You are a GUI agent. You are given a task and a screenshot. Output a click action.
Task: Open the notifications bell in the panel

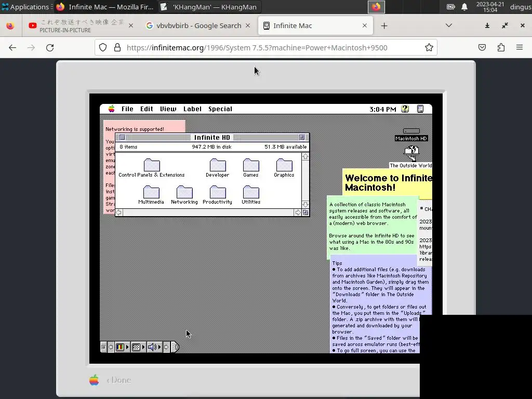(x=464, y=7)
